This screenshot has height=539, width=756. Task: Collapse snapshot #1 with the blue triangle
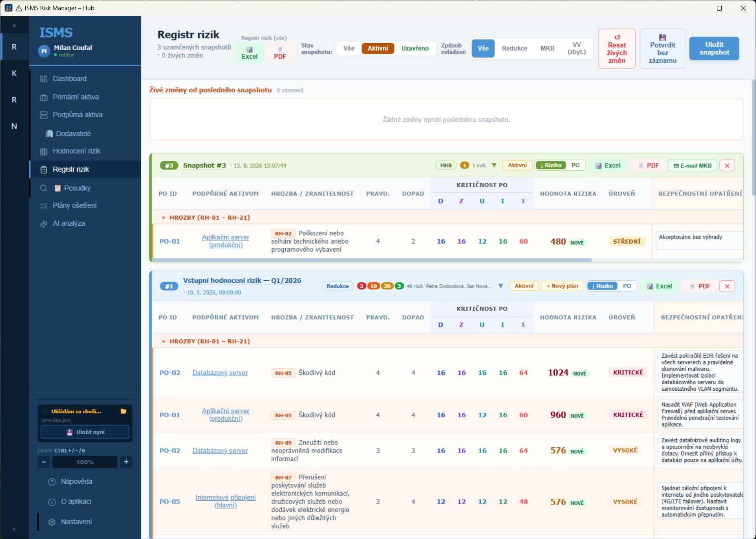[500, 286]
